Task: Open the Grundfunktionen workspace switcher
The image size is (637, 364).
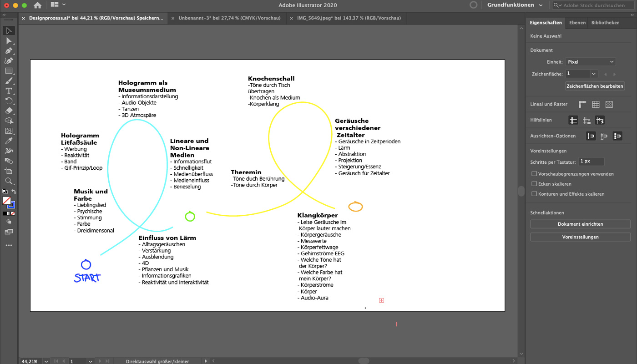Action: click(515, 5)
